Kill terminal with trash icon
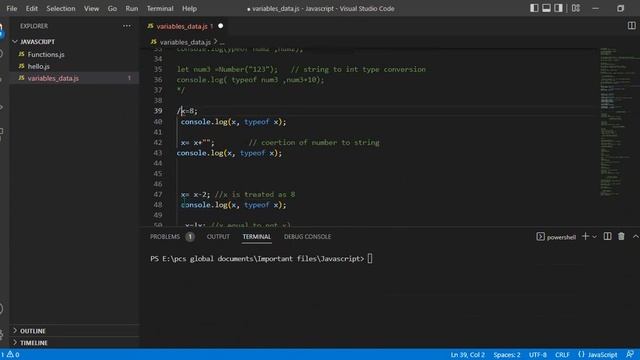Image resolution: width=640 pixels, height=360 pixels. (621, 236)
